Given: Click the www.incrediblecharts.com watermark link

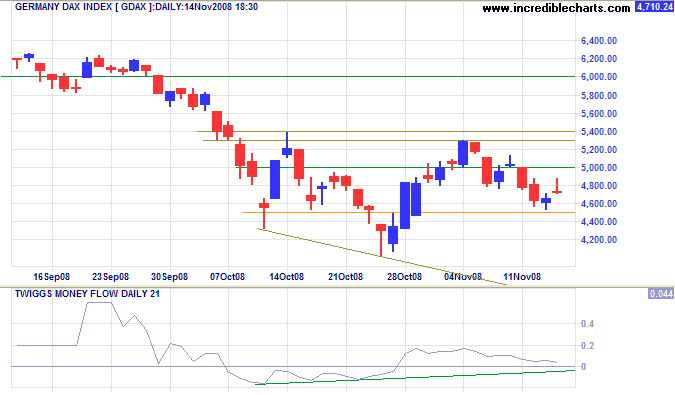Looking at the screenshot, I should coord(556,8).
